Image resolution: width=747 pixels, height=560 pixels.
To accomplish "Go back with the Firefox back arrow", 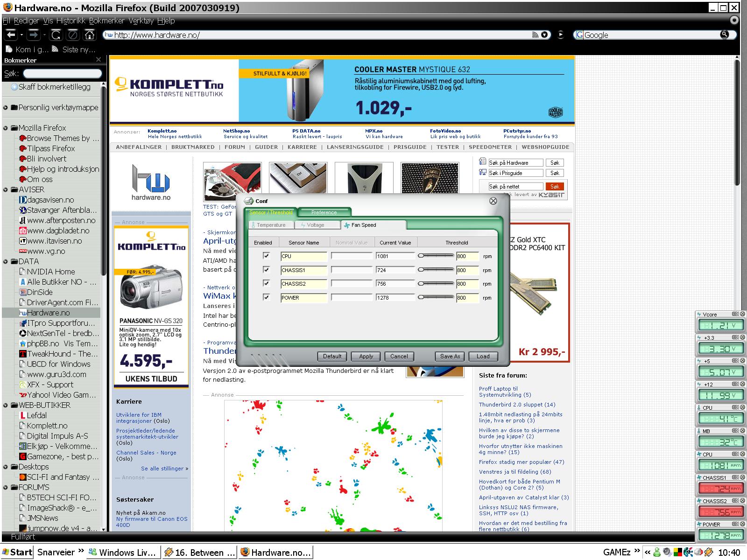I will pyautogui.click(x=11, y=35).
